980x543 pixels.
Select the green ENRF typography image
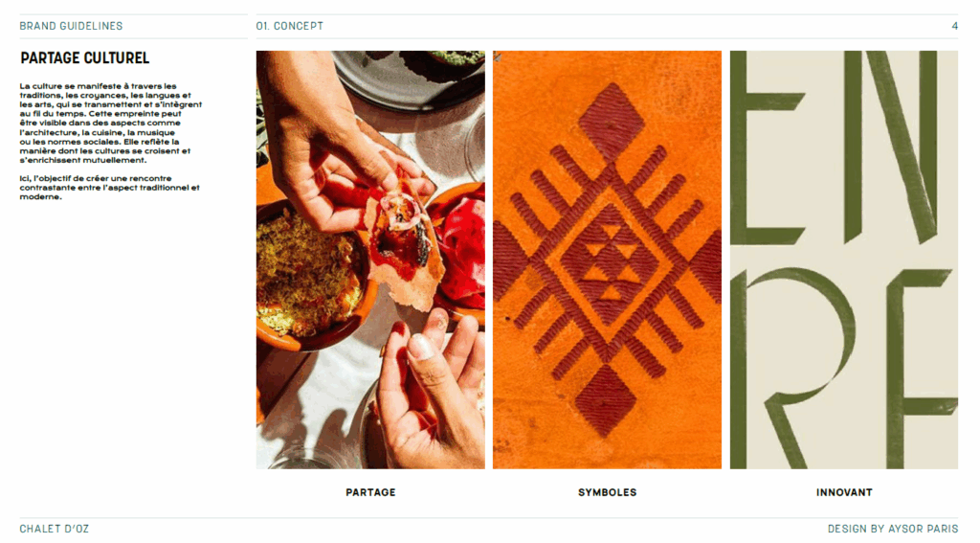point(844,260)
